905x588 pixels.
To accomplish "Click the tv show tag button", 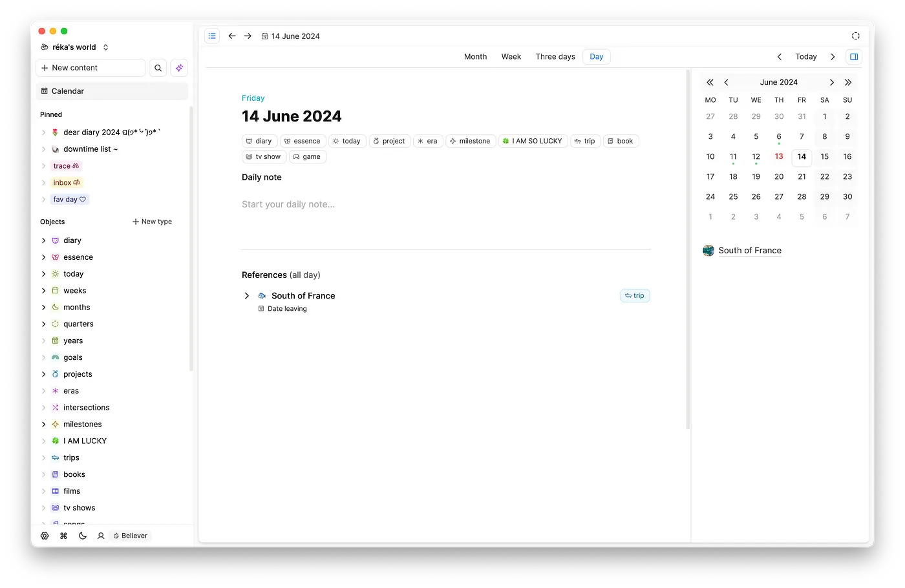I will 264,156.
